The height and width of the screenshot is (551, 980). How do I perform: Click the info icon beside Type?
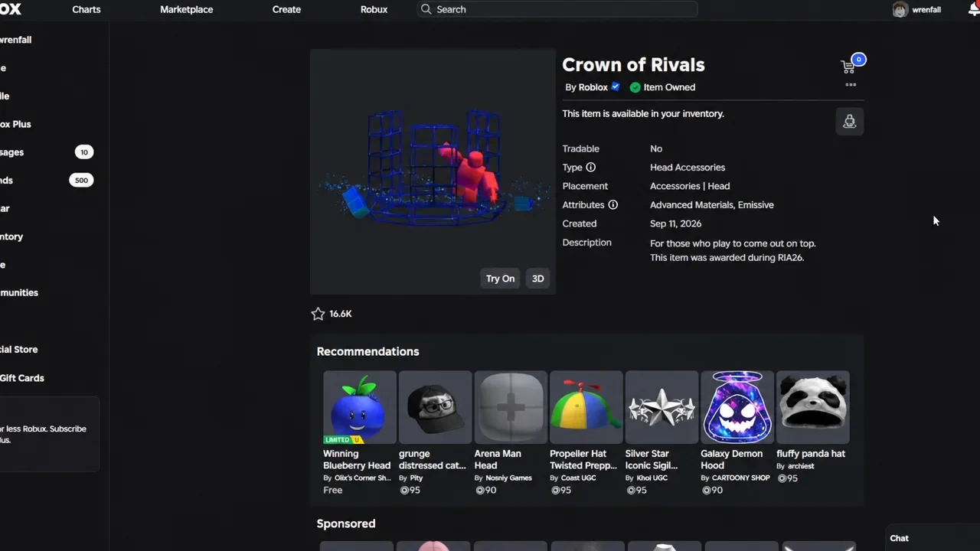coord(590,168)
